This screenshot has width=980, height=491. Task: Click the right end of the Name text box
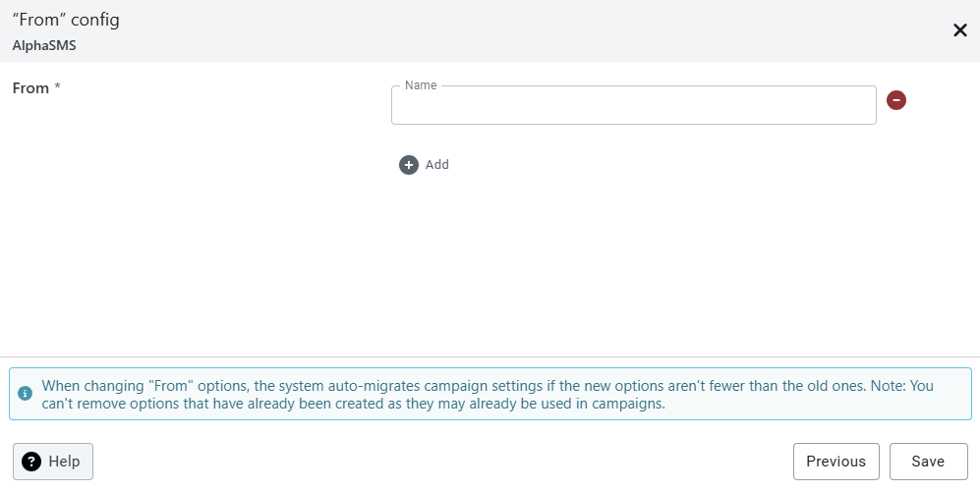[x=860, y=106]
